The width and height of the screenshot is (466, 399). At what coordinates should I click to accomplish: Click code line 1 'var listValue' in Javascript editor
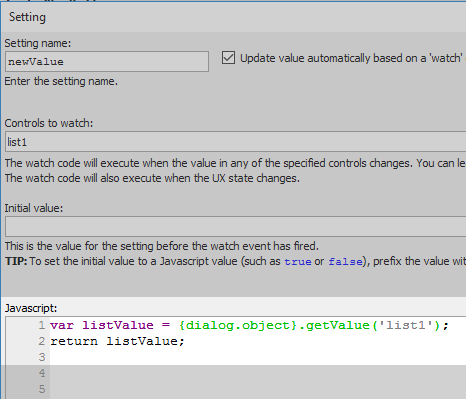[x=249, y=325]
